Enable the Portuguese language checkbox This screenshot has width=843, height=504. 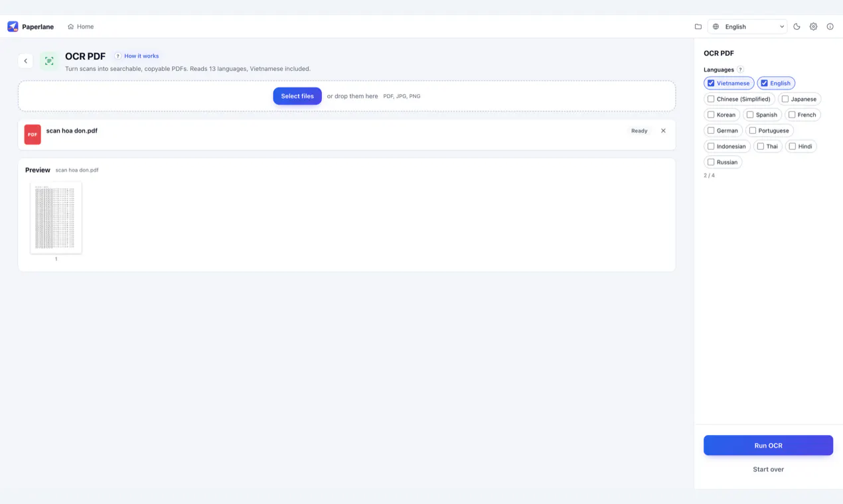coord(753,131)
